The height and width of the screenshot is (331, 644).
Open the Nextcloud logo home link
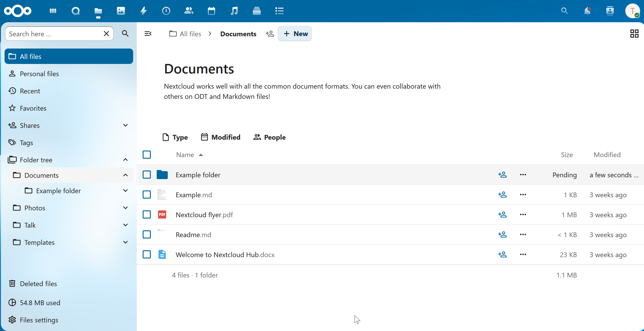coord(17,11)
